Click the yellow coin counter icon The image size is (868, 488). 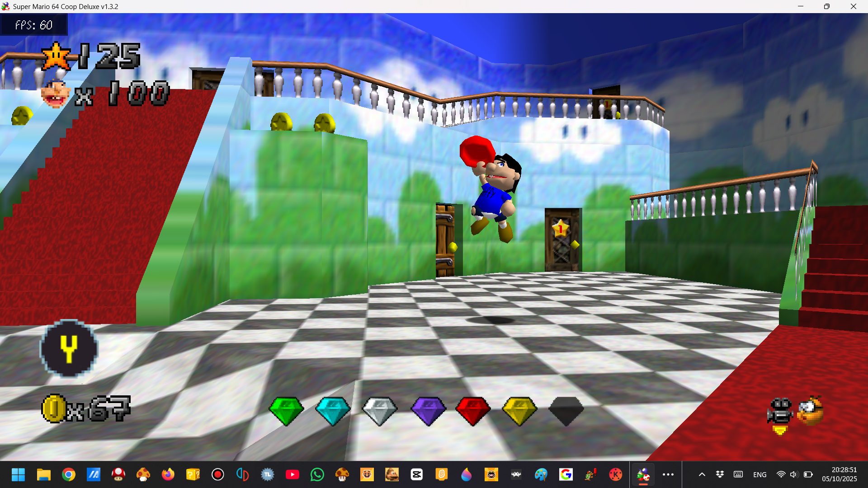[54, 408]
